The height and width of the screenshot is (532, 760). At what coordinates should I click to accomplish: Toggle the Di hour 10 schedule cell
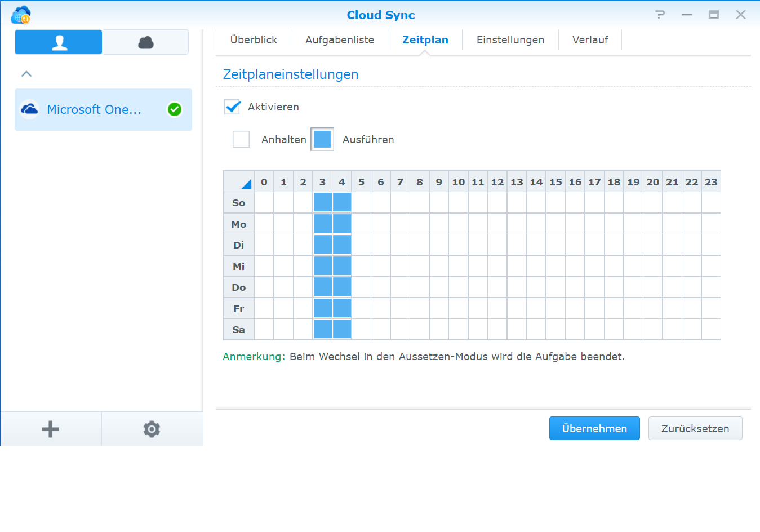coord(459,245)
